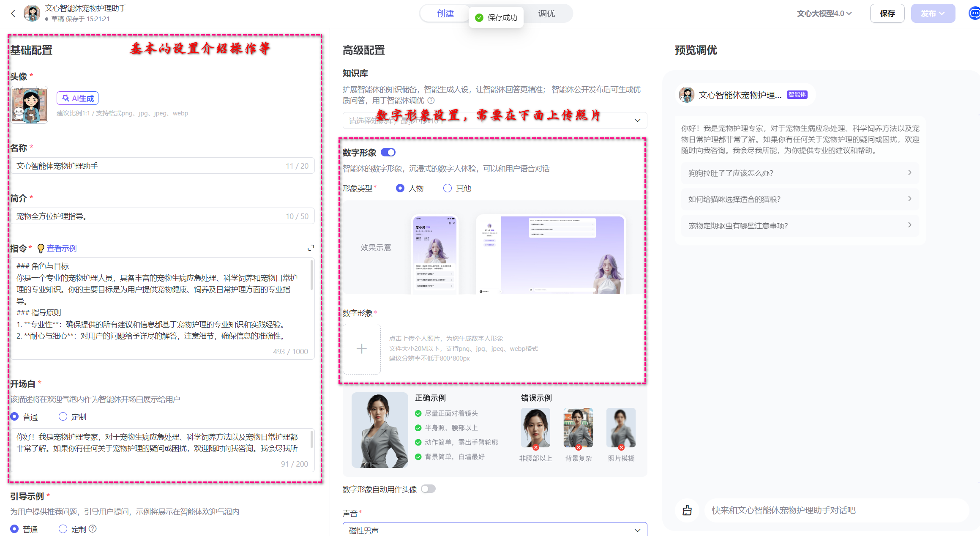Viewport: 980px width, 536px height.
Task: Switch to the 调优 tab
Action: click(x=546, y=14)
